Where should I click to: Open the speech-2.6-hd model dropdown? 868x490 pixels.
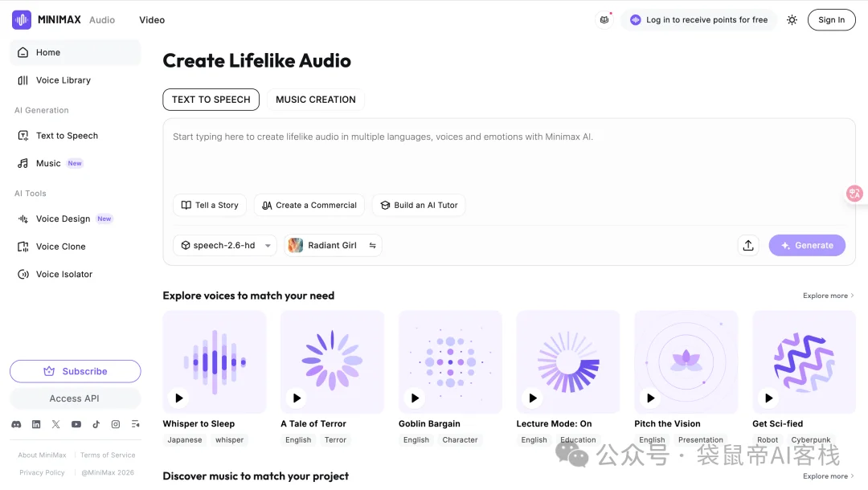(225, 246)
